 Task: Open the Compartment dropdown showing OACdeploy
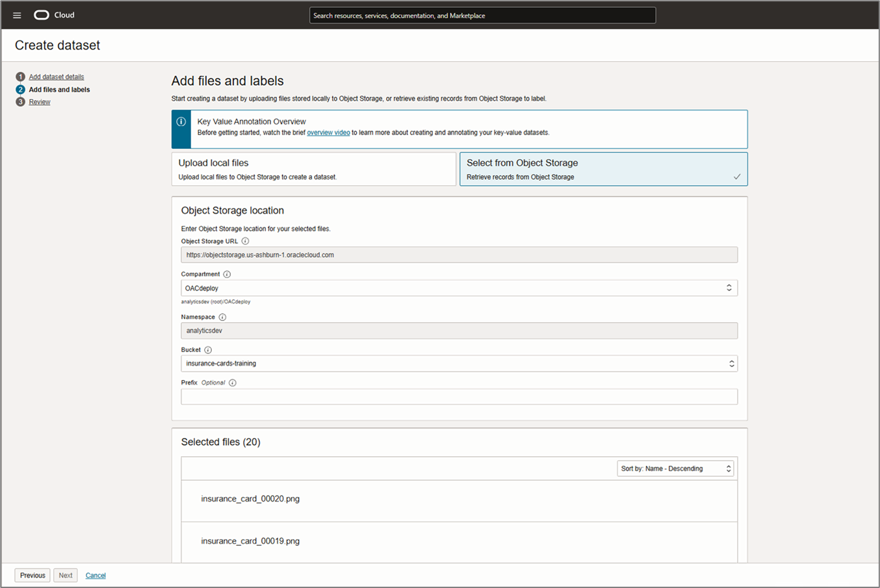click(x=731, y=287)
